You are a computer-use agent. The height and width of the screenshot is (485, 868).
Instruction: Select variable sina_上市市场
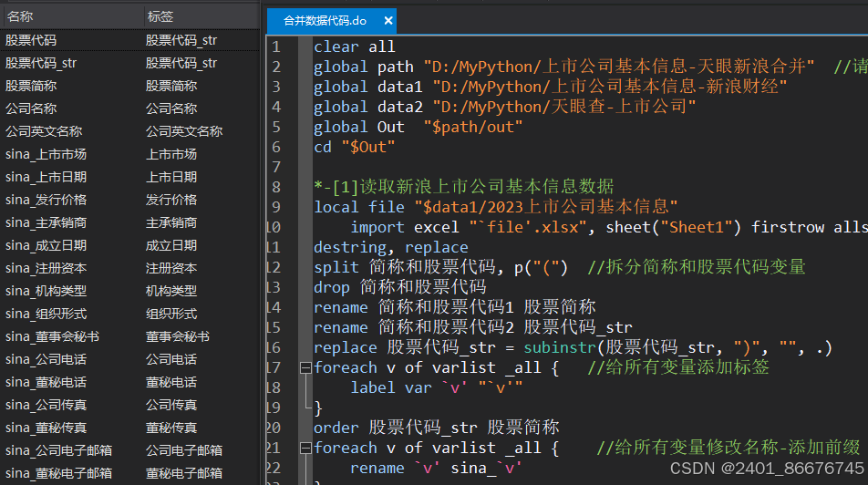pos(46,154)
